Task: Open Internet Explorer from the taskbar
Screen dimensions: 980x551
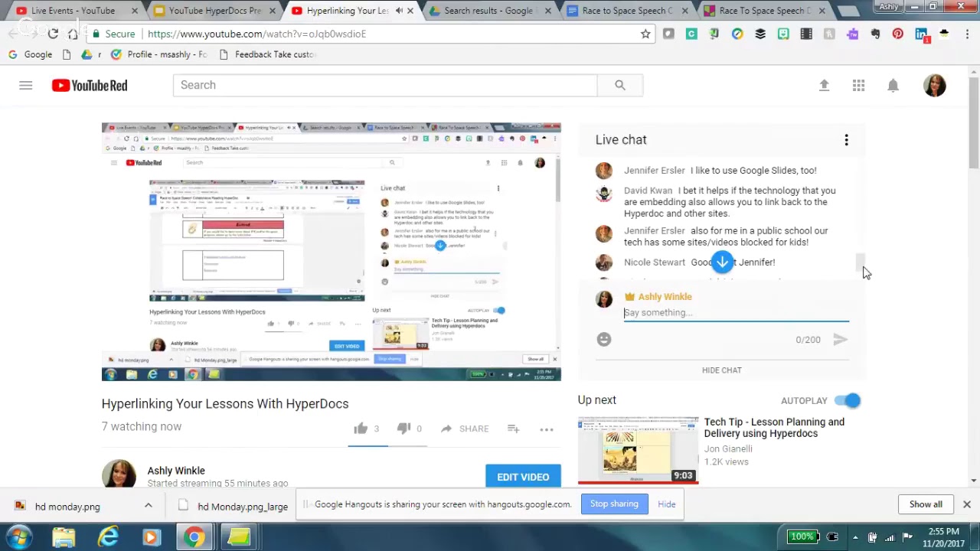Action: point(108,537)
